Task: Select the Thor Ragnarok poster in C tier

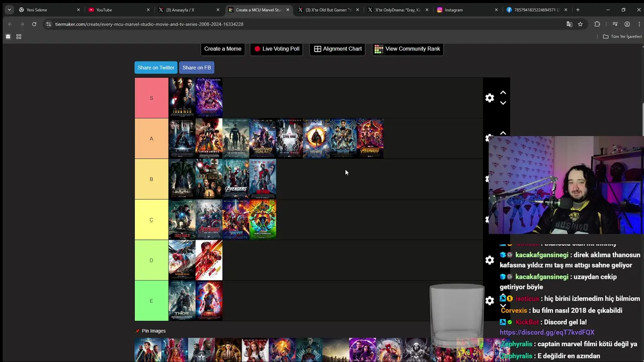Action: pos(263,220)
